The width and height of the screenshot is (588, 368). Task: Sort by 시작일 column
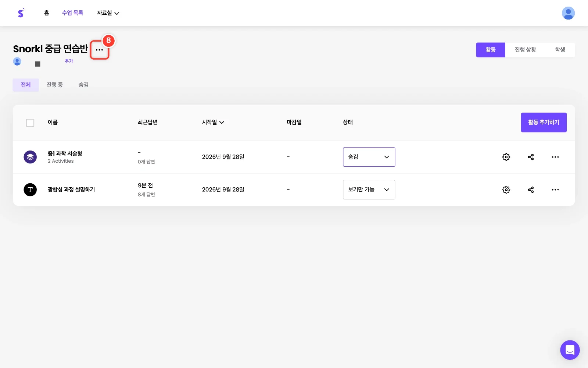click(213, 122)
